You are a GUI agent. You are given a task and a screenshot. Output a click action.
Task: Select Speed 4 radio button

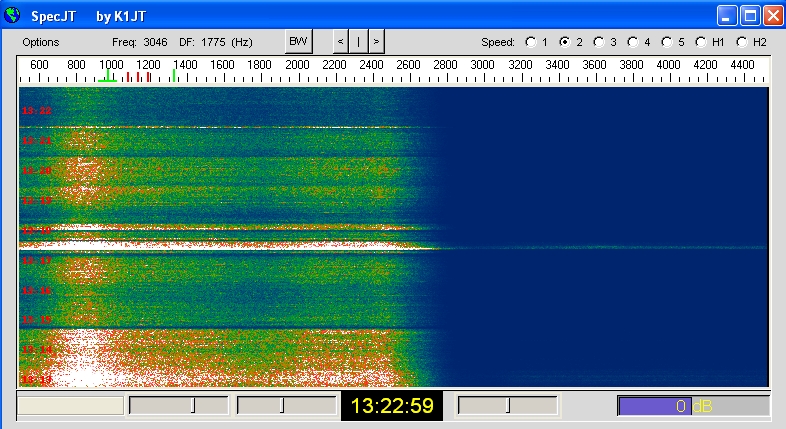(633, 42)
